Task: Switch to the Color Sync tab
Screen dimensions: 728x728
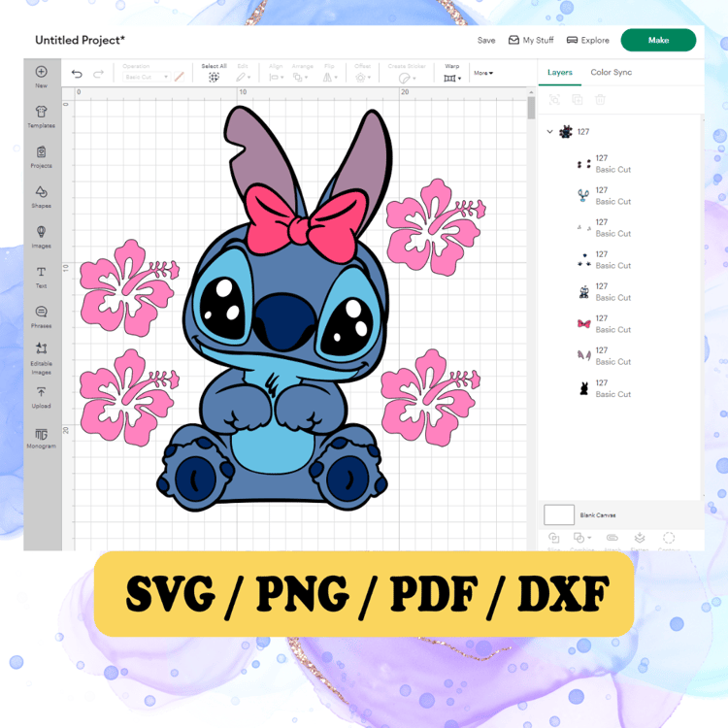Action: click(x=611, y=73)
